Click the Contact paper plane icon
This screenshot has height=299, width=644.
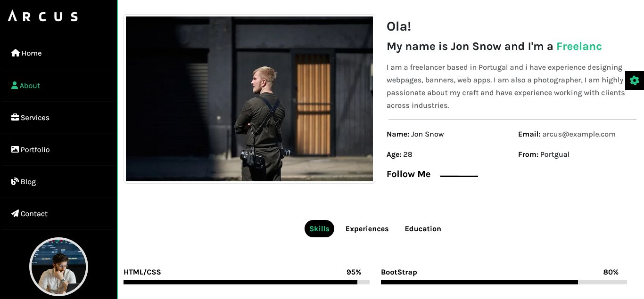tap(15, 213)
